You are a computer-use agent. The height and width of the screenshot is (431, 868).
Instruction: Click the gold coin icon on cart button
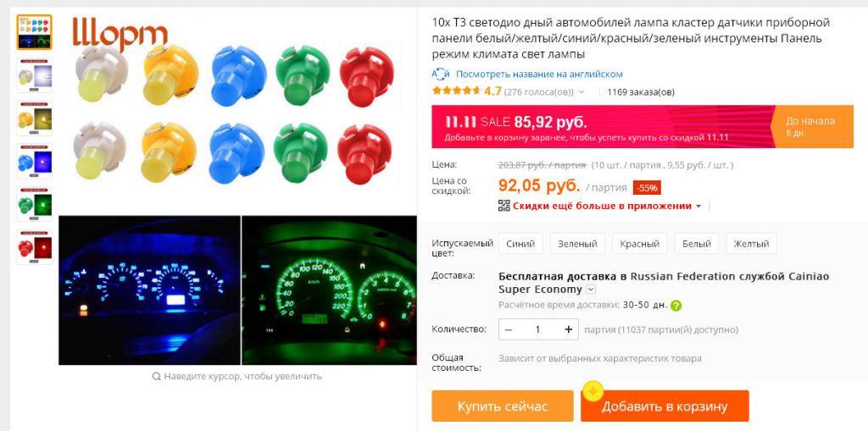(593, 391)
